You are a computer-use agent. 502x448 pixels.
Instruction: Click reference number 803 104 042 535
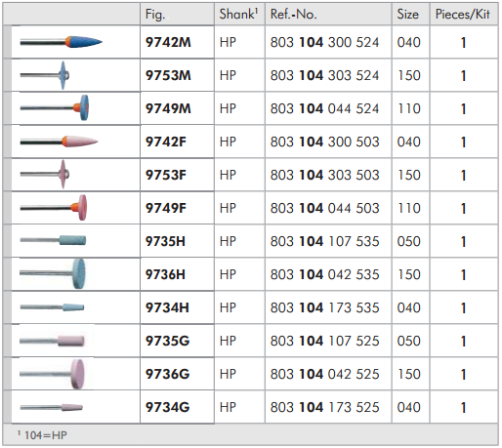[x=324, y=274]
